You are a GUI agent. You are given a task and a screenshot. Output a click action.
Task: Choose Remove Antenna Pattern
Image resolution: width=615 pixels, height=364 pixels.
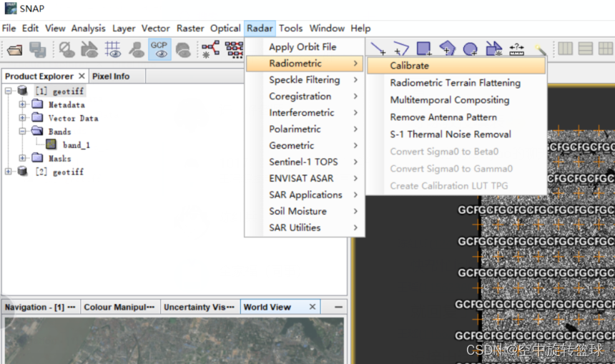click(x=456, y=117)
